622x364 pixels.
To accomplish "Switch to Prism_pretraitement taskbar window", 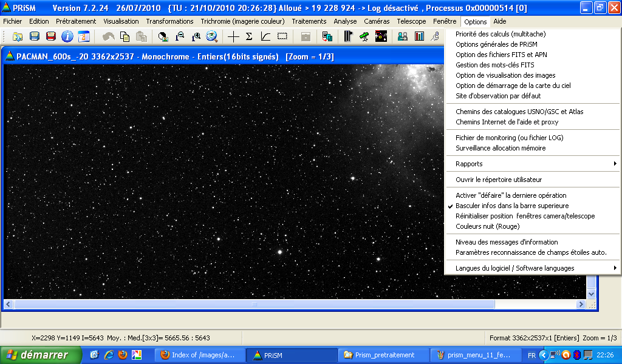I will (x=384, y=355).
